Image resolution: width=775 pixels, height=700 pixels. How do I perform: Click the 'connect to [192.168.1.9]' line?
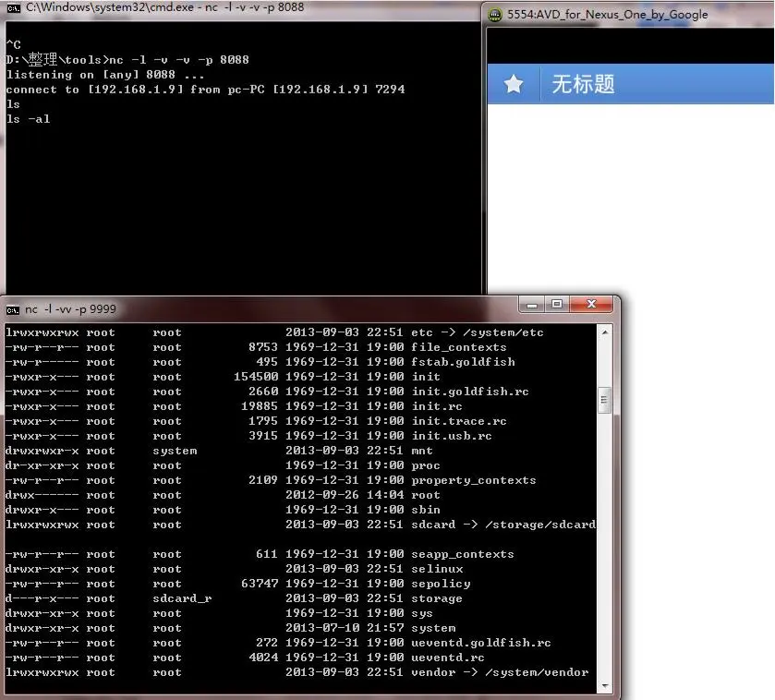click(x=205, y=90)
